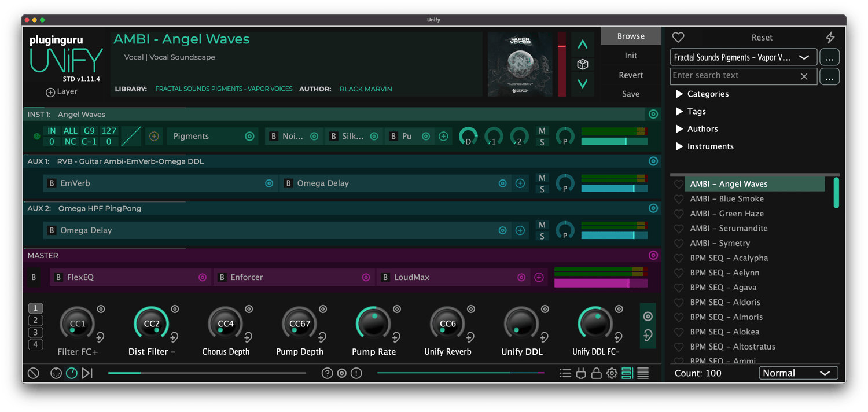Image resolution: width=868 pixels, height=412 pixels.
Task: Open the ellipsis menu beside library dropdown
Action: [x=829, y=57]
